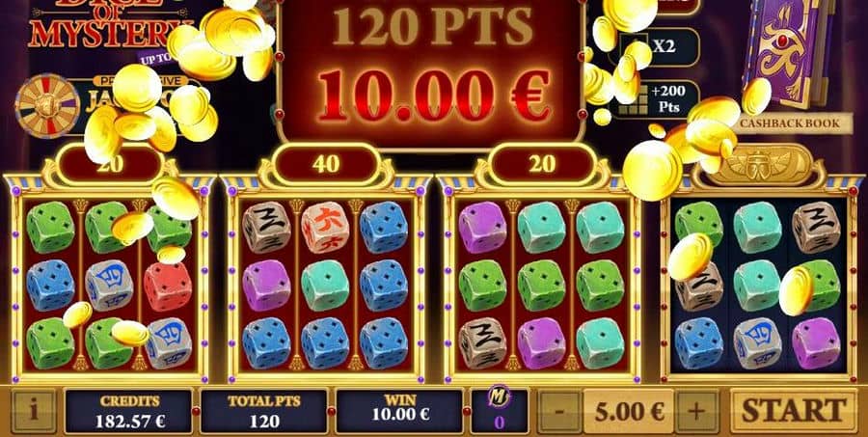Click the purple die in fourth grid bottom row
This screenshot has width=868, height=437.
816,343
